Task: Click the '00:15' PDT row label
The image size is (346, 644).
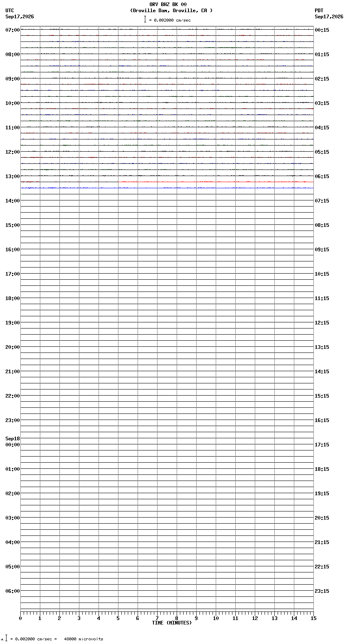Action: (x=322, y=30)
